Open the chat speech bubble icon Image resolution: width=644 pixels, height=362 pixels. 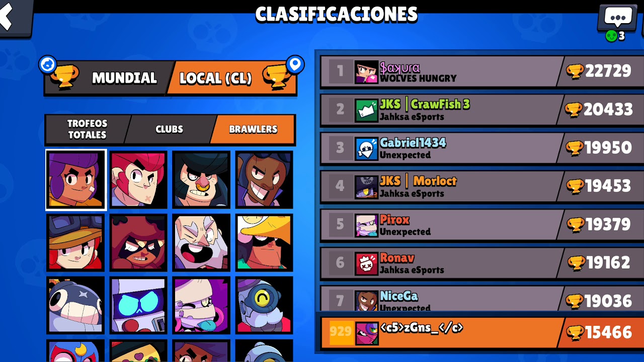click(x=617, y=19)
